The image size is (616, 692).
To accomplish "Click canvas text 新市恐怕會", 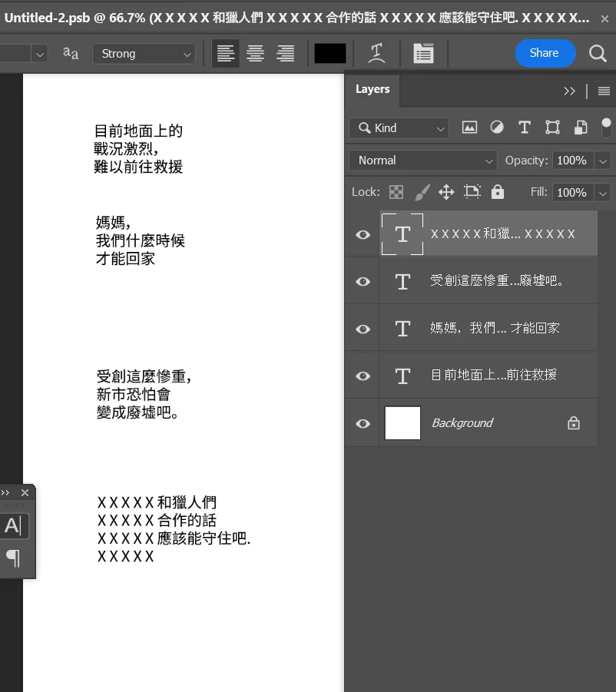I will (x=134, y=395).
